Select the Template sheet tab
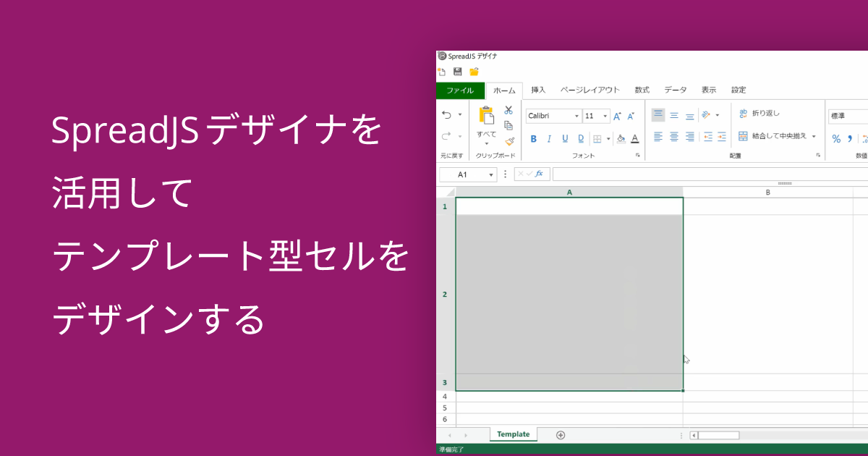The width and height of the screenshot is (868, 456). [514, 434]
